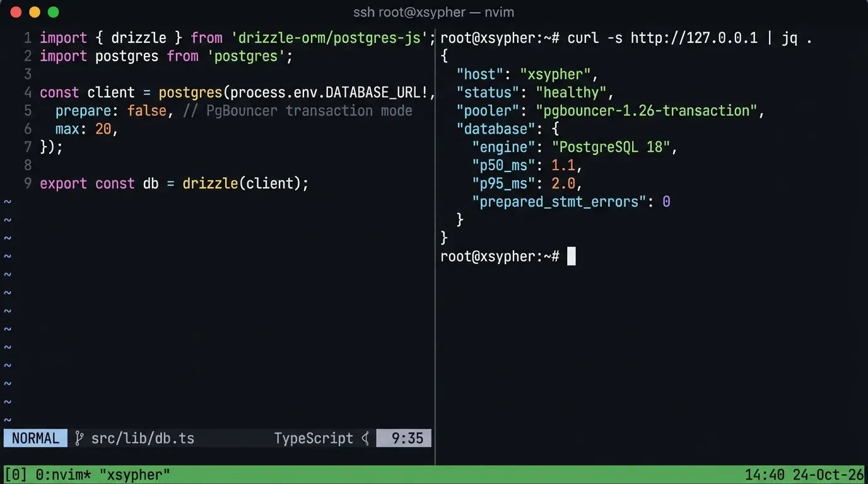
Task: Click the PgBouncer transaction mode comment
Action: [298, 111]
